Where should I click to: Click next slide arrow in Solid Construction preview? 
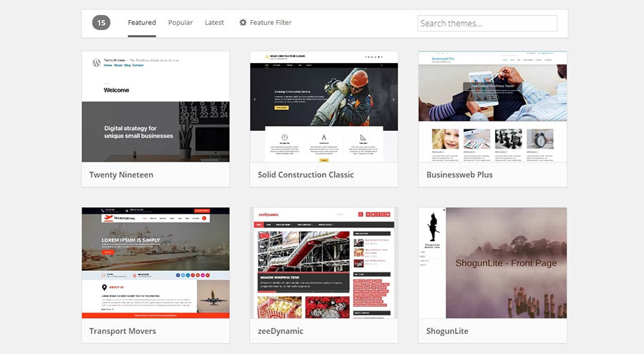[393, 100]
